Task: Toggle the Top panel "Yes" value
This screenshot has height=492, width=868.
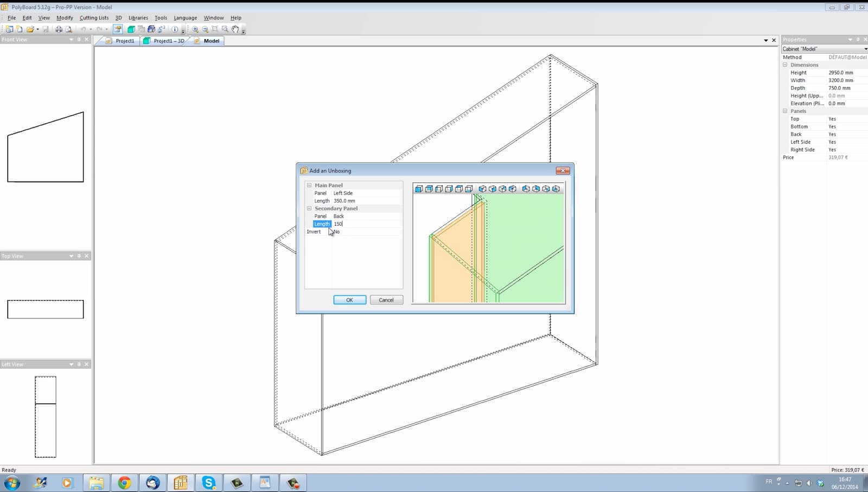Action: (832, 119)
